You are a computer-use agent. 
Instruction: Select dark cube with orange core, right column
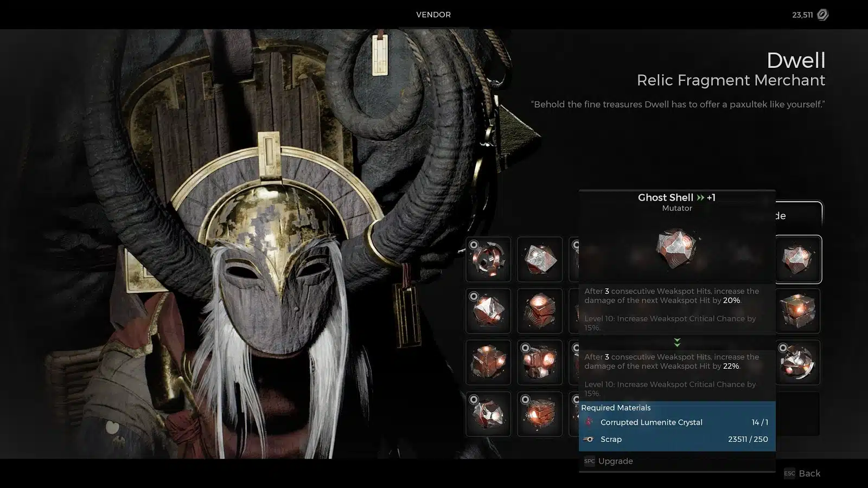797,311
